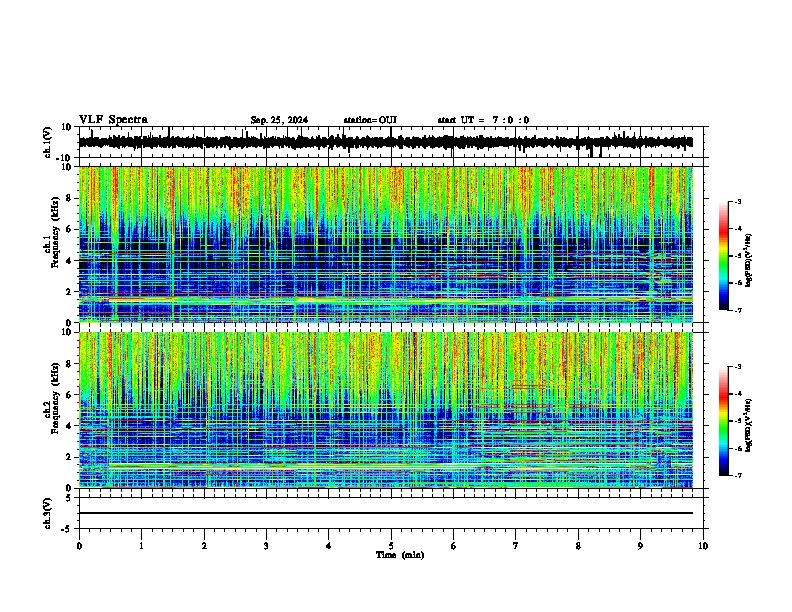Click the time axis tick label "3"
The height and width of the screenshot is (612, 792).
coord(266,546)
